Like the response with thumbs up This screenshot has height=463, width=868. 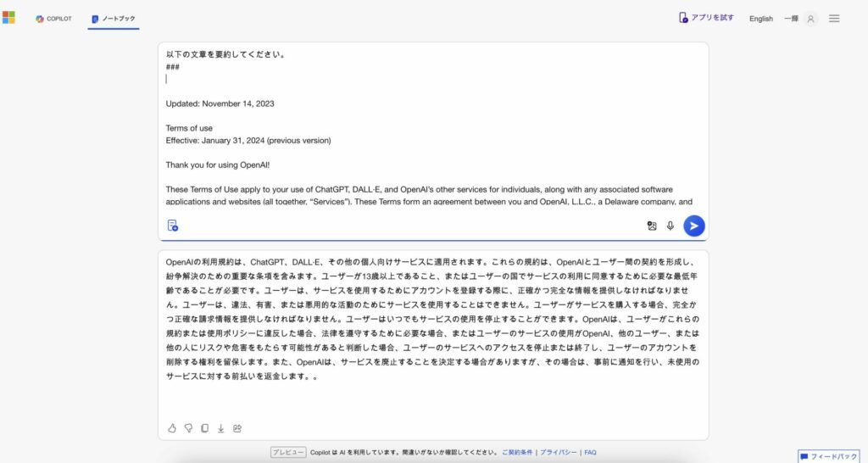tap(172, 428)
